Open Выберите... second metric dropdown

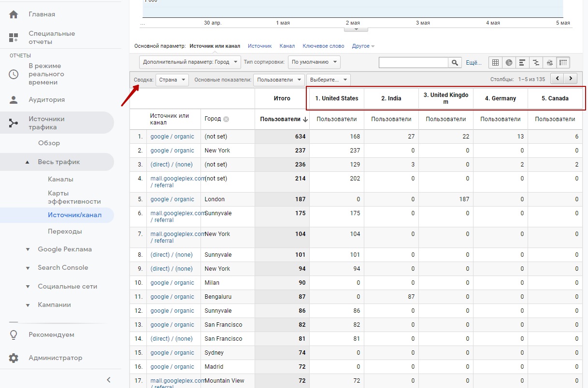pos(329,80)
